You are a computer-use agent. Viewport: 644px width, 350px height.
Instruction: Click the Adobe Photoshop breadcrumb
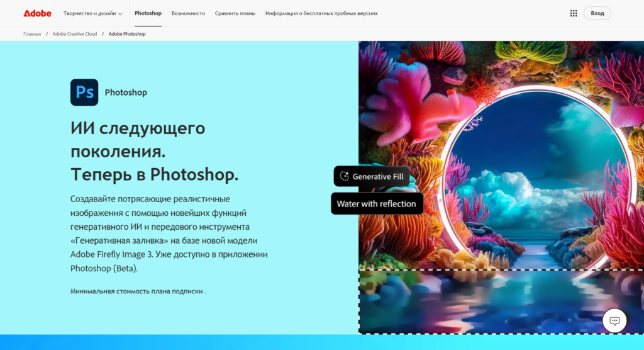click(127, 34)
